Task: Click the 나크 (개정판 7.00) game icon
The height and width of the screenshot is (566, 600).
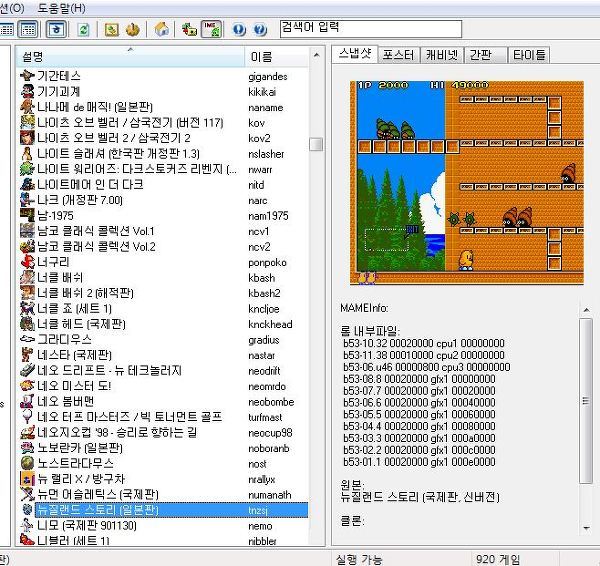Action: click(27, 200)
